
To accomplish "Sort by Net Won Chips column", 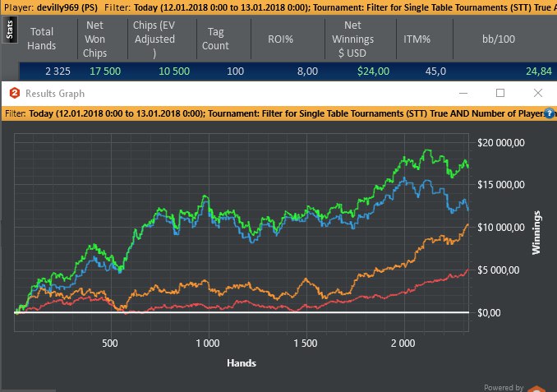I will coord(94,39).
